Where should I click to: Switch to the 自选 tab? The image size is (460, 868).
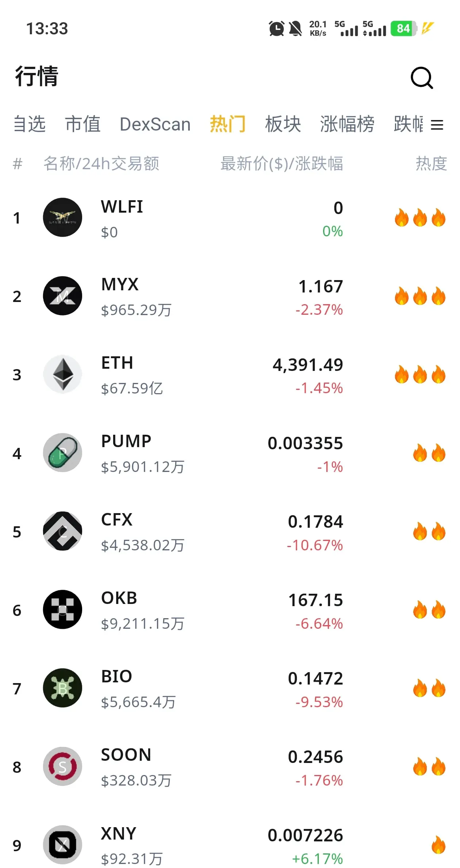coord(29,124)
